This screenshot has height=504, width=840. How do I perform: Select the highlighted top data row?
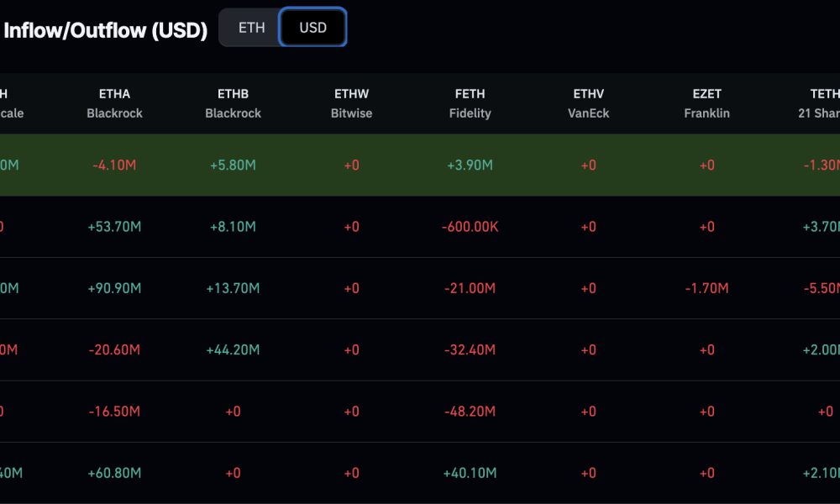(x=420, y=165)
